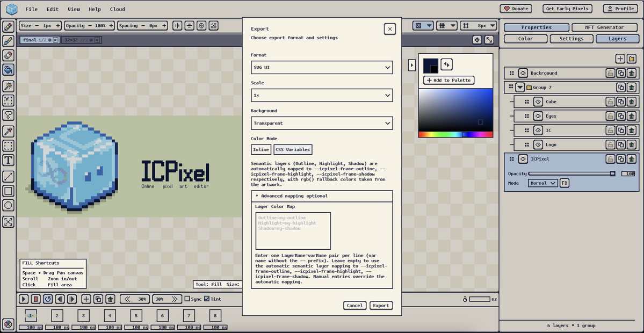Lock the Eyes layer

[610, 116]
